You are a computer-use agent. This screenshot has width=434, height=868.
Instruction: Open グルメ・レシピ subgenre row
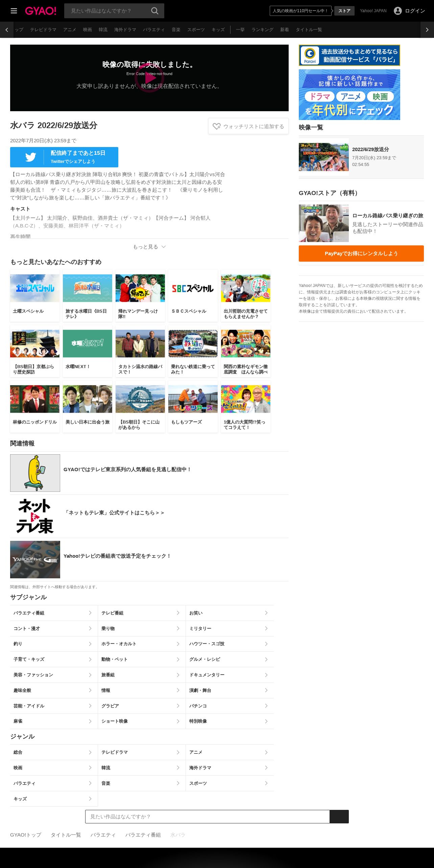[x=230, y=659]
